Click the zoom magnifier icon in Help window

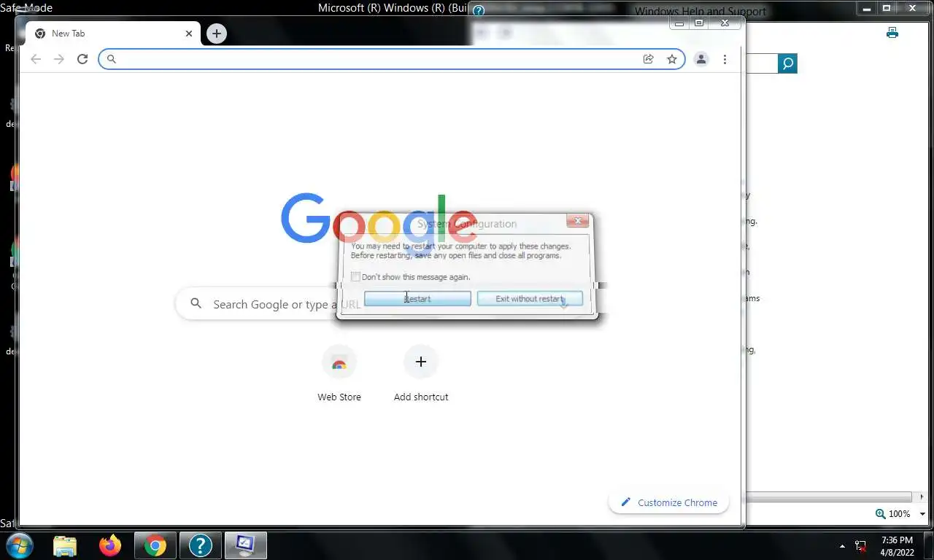click(880, 514)
